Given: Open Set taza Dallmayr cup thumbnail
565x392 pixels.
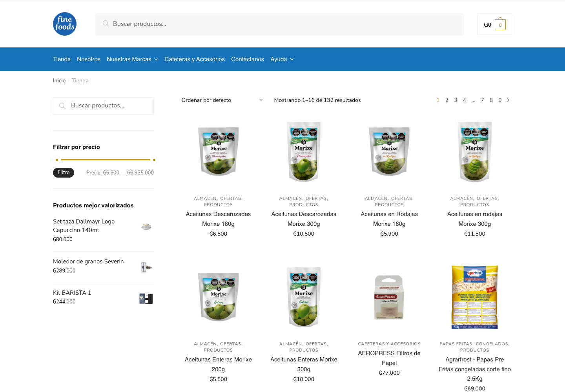Looking at the screenshot, I should (146, 227).
